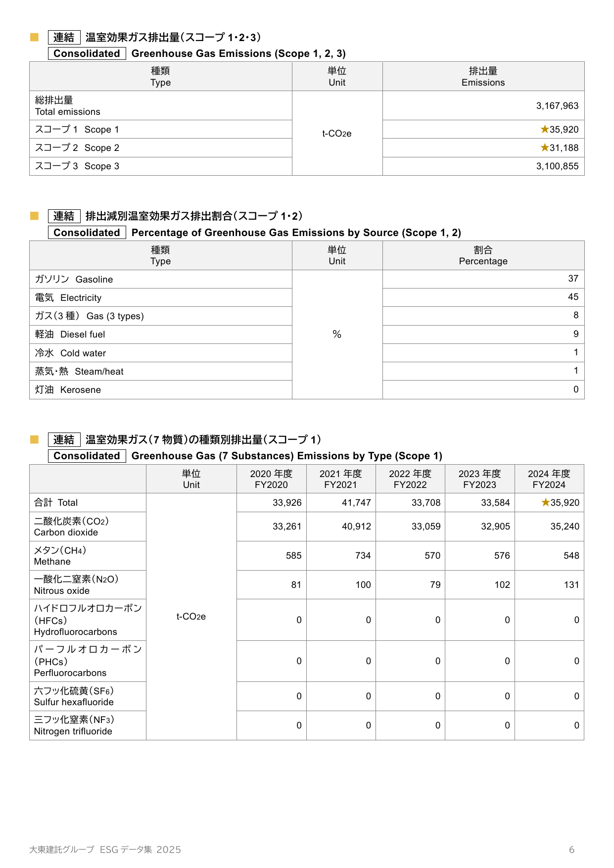
Task: Click the footer text 'ESG データ集 2025'
Action: click(x=141, y=850)
